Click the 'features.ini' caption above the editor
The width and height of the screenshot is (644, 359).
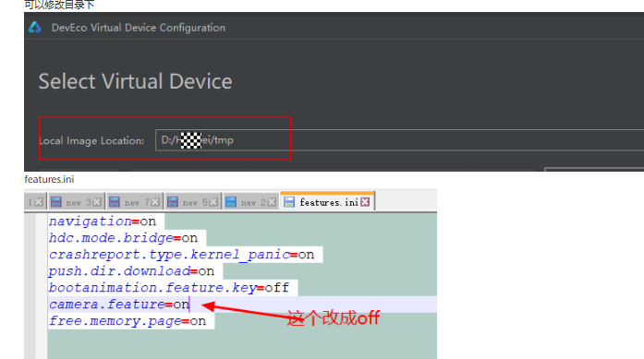(x=49, y=179)
